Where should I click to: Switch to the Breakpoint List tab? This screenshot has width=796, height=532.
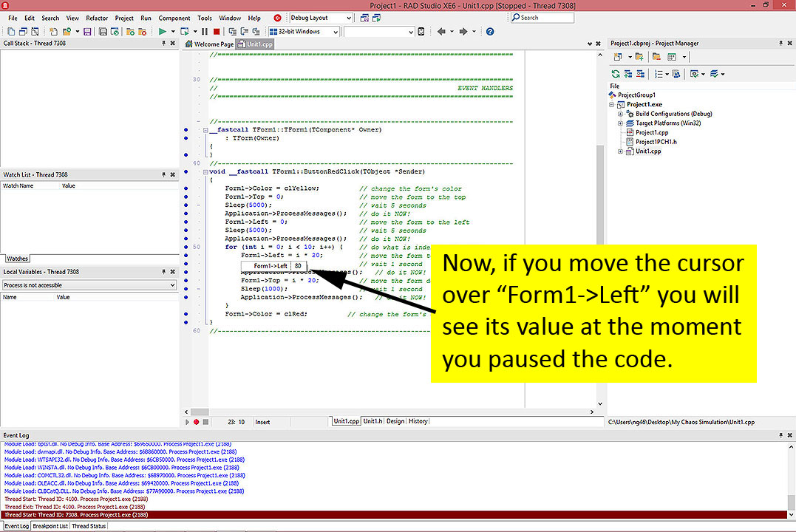tap(50, 526)
